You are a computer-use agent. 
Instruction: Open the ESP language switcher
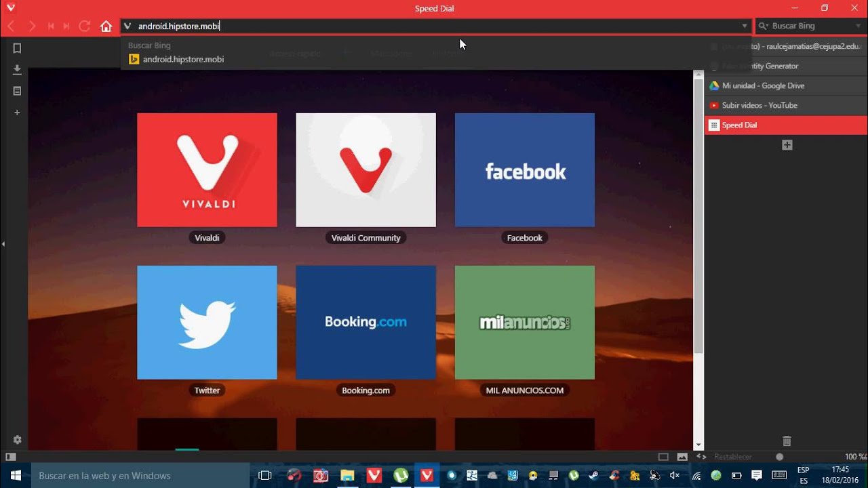coord(804,475)
